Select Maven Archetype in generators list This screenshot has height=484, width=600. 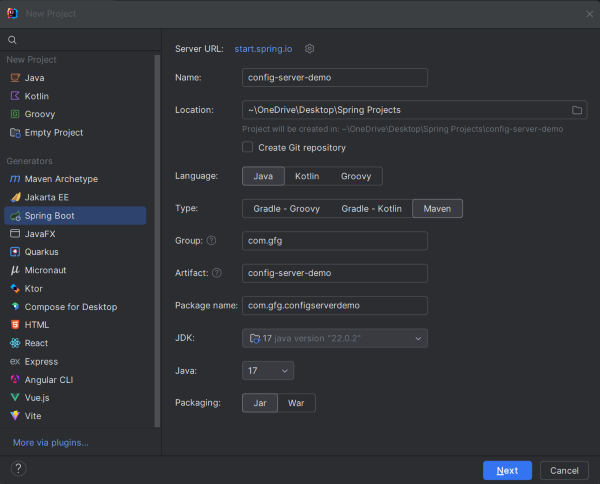[61, 179]
